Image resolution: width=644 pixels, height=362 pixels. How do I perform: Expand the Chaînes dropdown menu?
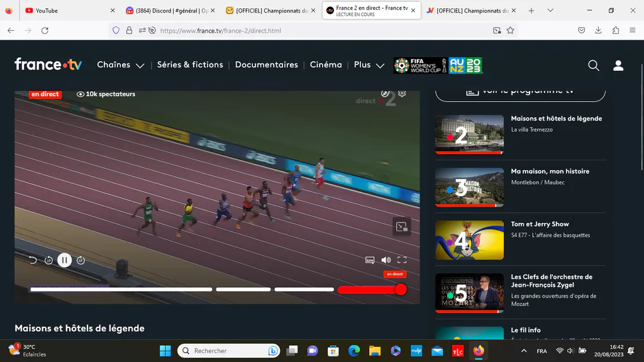[x=120, y=65]
